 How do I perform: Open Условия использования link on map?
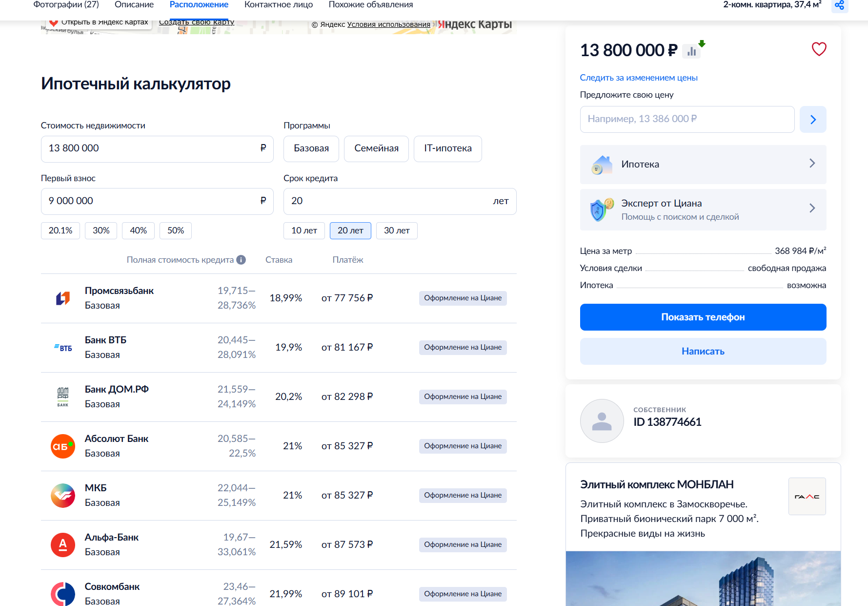(x=389, y=24)
